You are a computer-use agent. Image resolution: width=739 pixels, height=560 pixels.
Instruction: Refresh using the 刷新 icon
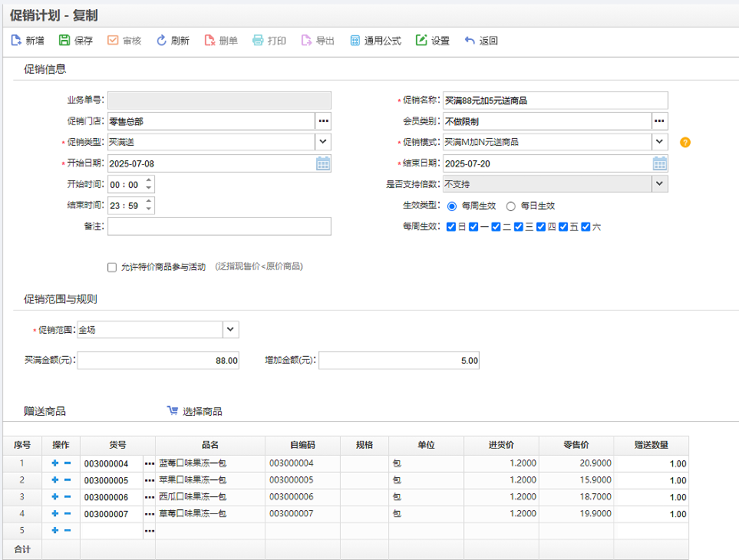[x=161, y=41]
